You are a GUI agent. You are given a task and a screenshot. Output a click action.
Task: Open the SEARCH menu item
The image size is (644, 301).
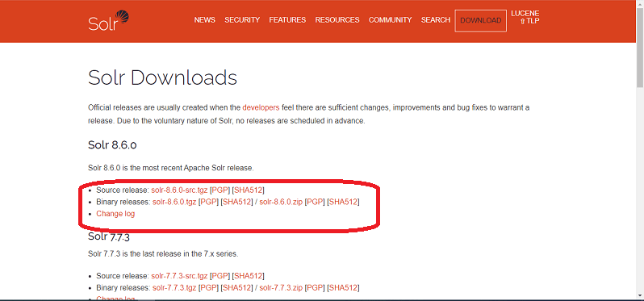point(435,19)
